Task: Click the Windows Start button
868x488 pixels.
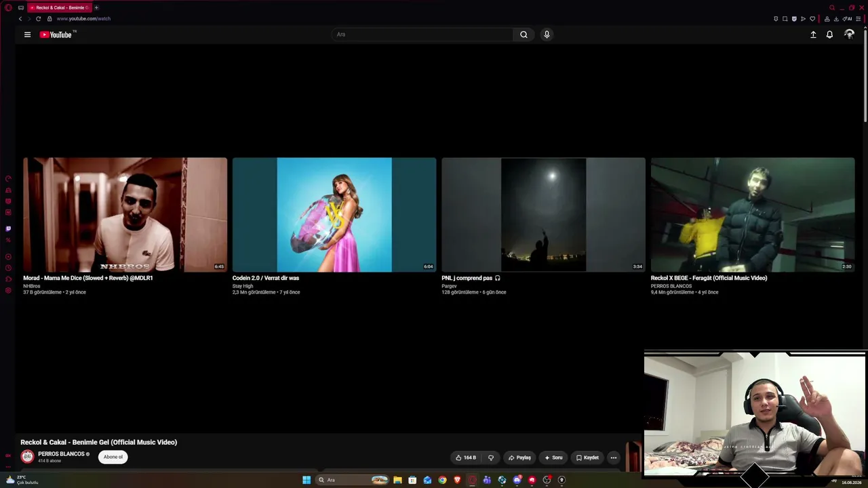Action: [307, 480]
